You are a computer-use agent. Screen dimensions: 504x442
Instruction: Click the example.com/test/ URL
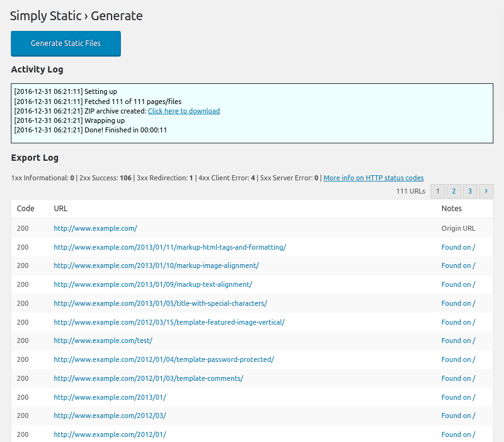(103, 340)
